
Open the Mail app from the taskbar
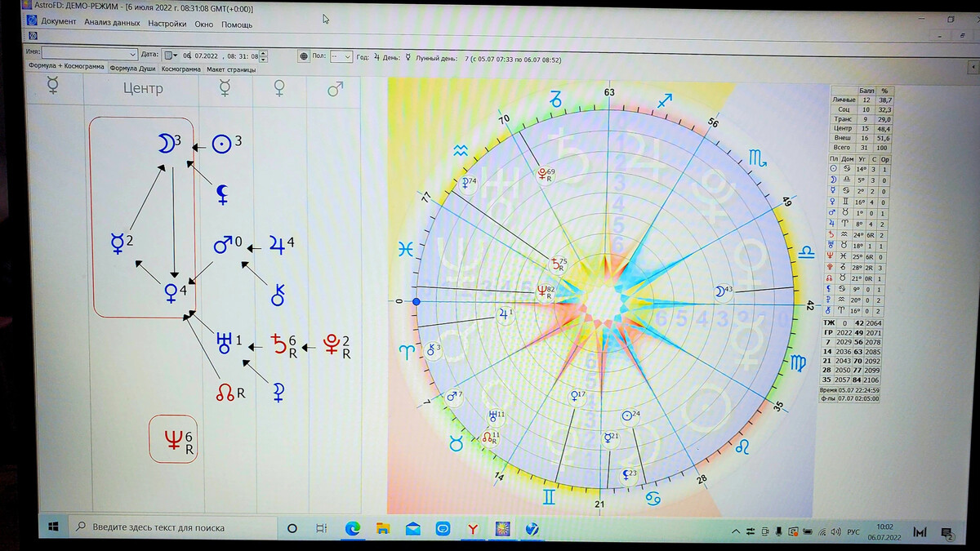(x=412, y=529)
